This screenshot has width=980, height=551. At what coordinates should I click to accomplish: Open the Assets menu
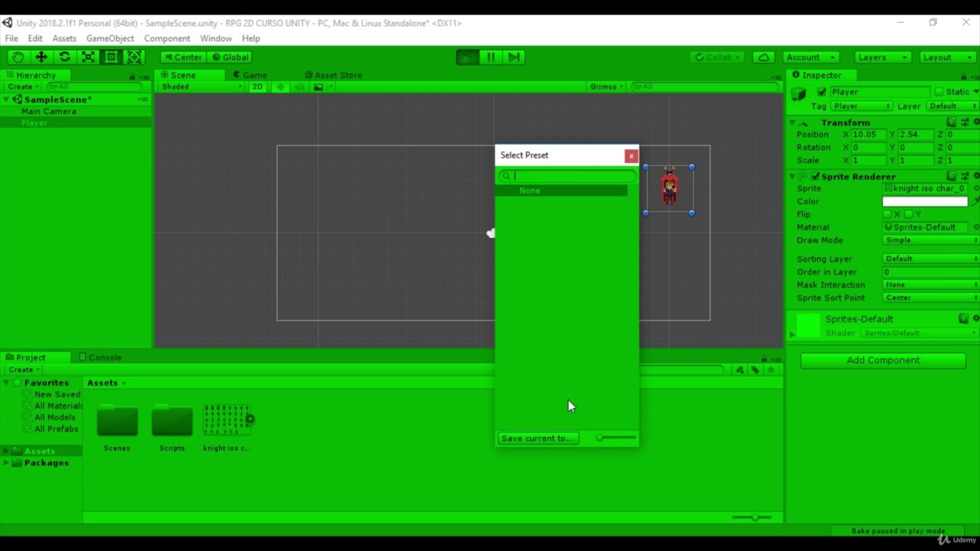64,38
